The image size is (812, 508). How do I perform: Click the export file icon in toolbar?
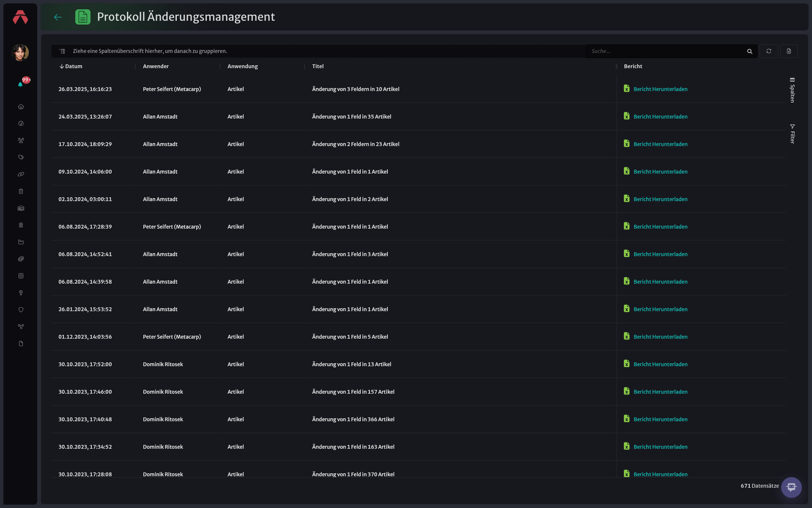pyautogui.click(x=789, y=51)
